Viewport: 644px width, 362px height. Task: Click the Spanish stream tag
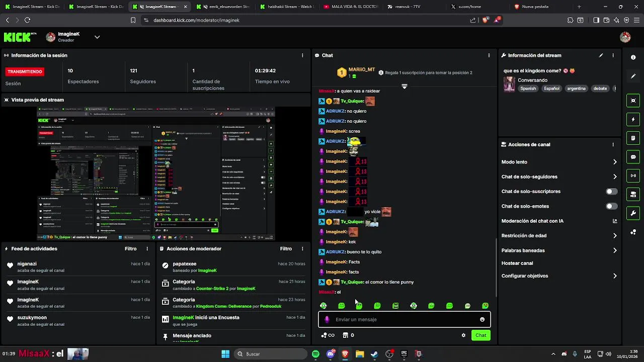[528, 88]
